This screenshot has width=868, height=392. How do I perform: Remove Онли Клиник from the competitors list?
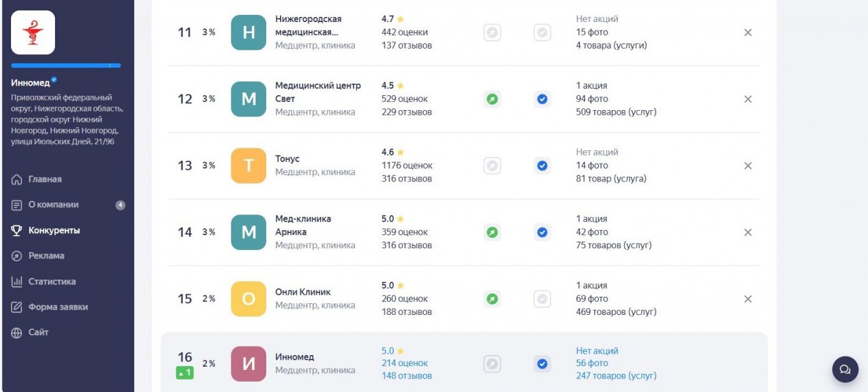pyautogui.click(x=748, y=299)
